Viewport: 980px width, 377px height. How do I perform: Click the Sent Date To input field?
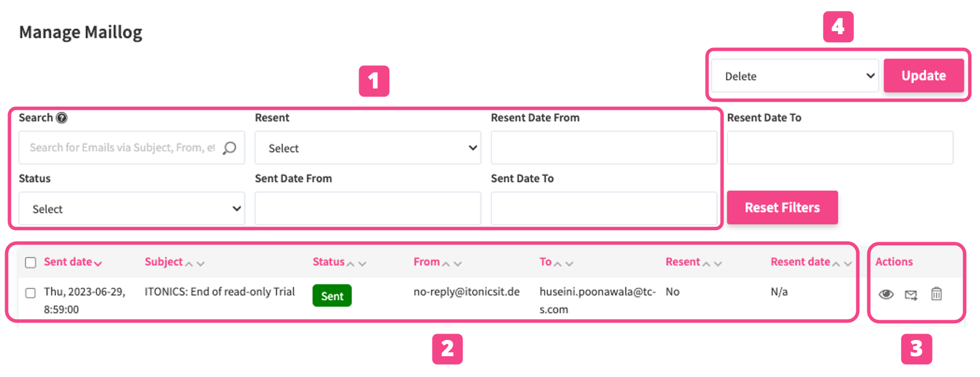click(603, 209)
